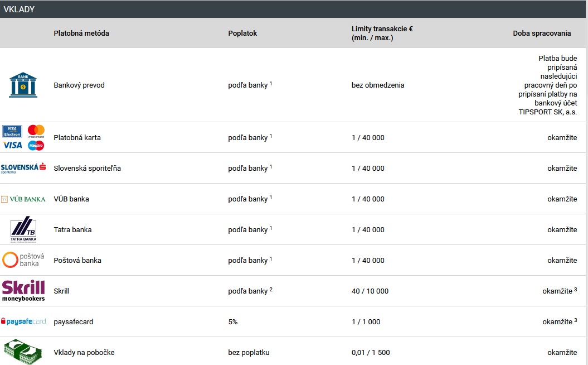Click the Doba spracovania column header
This screenshot has height=365, width=588.
point(542,33)
